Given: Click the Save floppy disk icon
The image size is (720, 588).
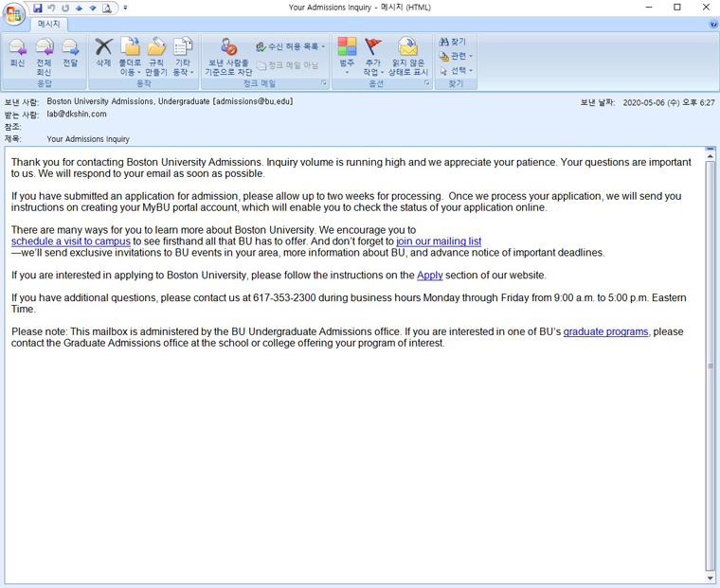Looking at the screenshot, I should 38,8.
